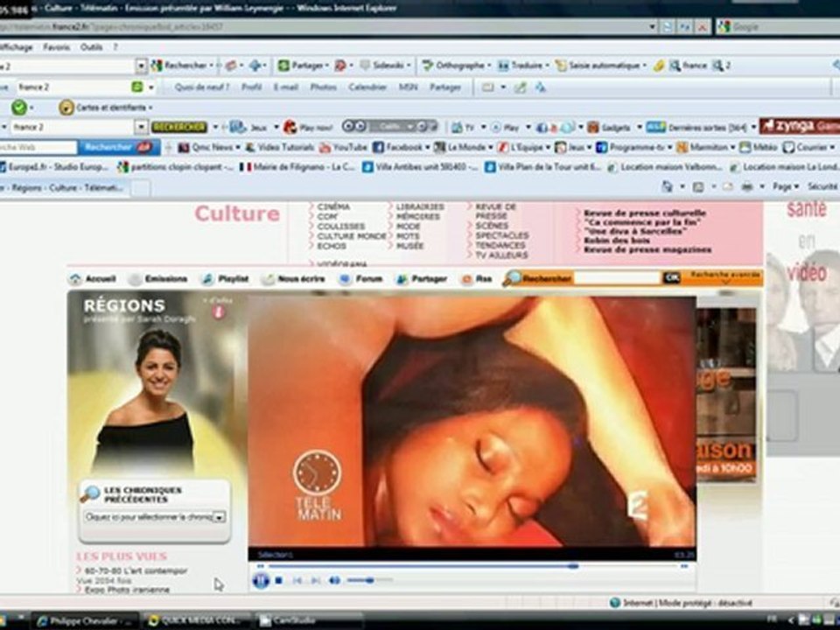Open the help question mark menu
Image resolution: width=840 pixels, height=630 pixels.
[x=115, y=47]
